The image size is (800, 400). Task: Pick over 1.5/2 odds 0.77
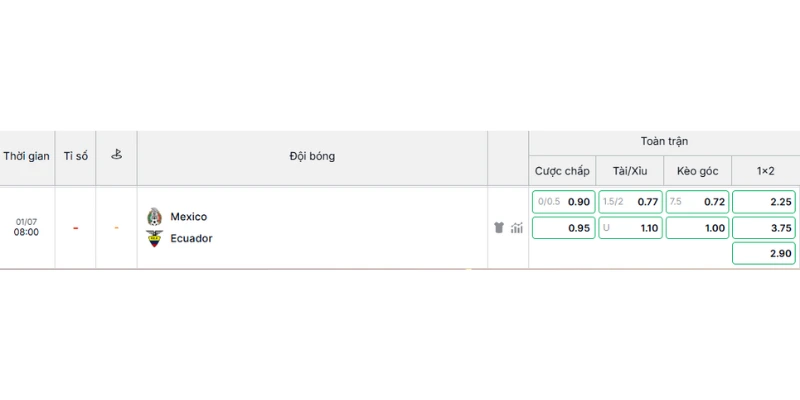pos(630,202)
